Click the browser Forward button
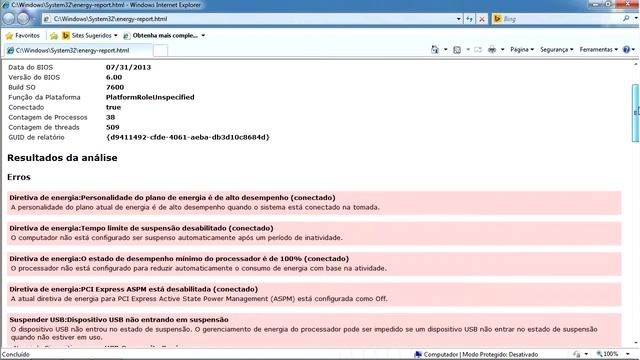 tap(23, 18)
